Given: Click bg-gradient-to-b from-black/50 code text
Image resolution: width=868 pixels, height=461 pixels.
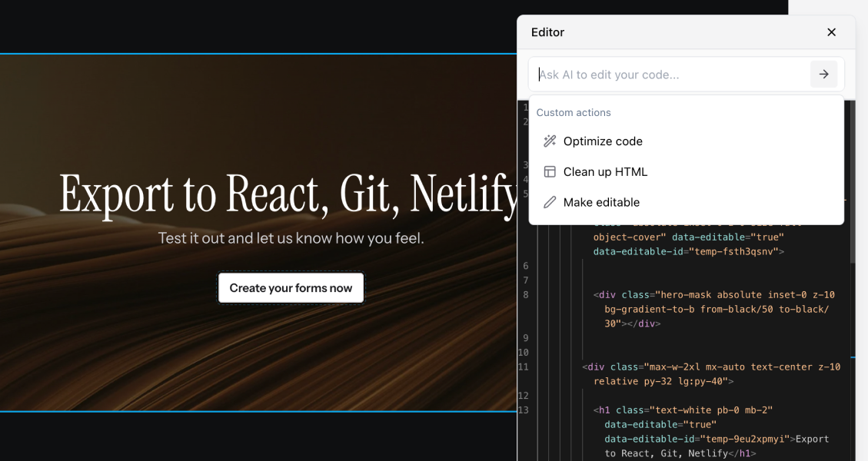Looking at the screenshot, I should click(689, 310).
